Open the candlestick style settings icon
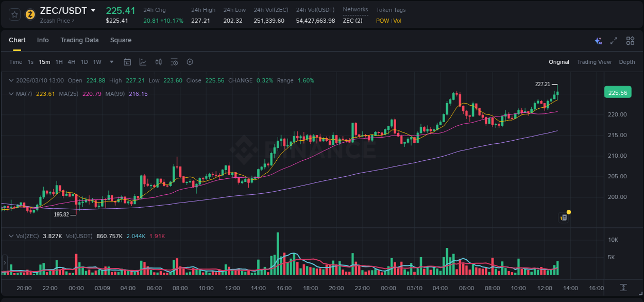Screen dimensions: 644x302 (158, 62)
